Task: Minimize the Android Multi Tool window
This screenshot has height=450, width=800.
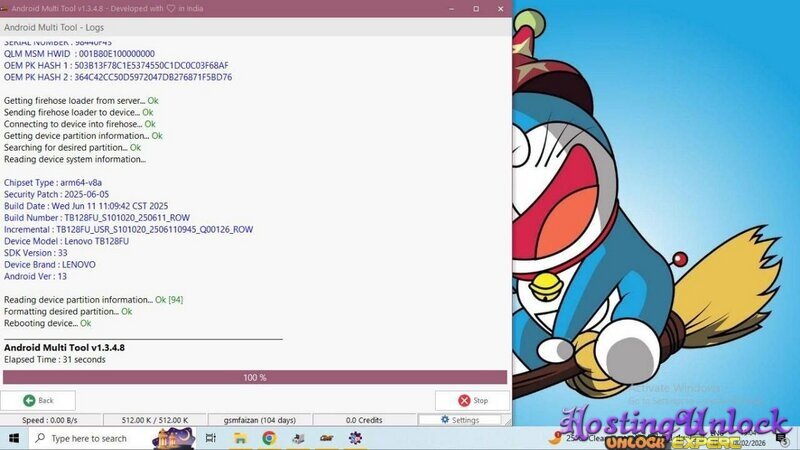Action: point(450,6)
